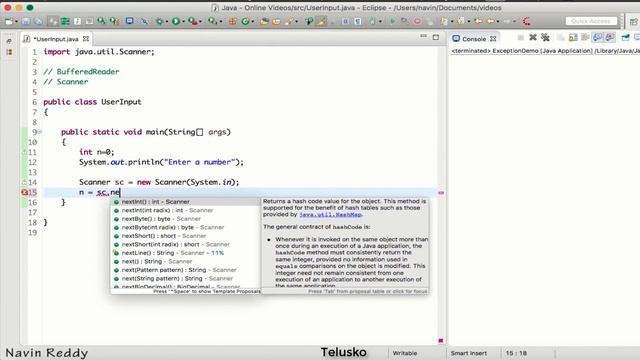Image resolution: width=640 pixels, height=360 pixels.
Task: Toggle Show Console on standard output change
Action: click(597, 37)
